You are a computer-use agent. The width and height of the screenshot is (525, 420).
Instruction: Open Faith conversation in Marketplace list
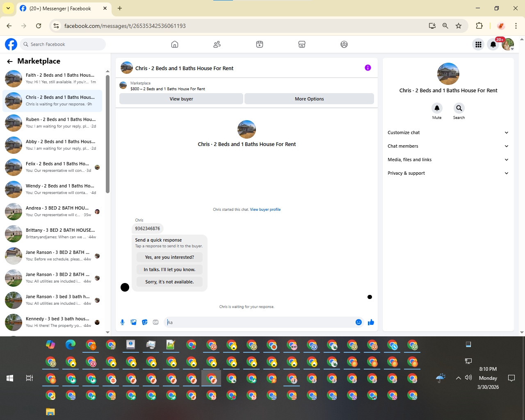(52, 78)
